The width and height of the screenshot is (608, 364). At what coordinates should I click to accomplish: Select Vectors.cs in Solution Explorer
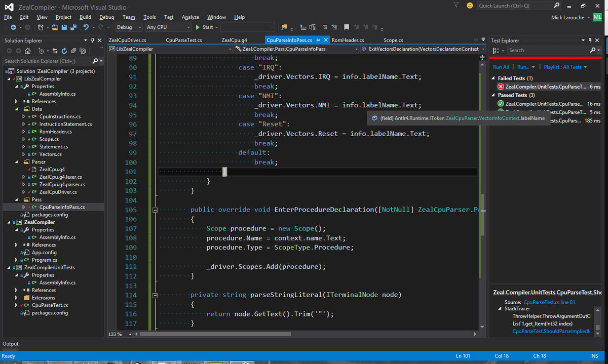[x=50, y=154]
